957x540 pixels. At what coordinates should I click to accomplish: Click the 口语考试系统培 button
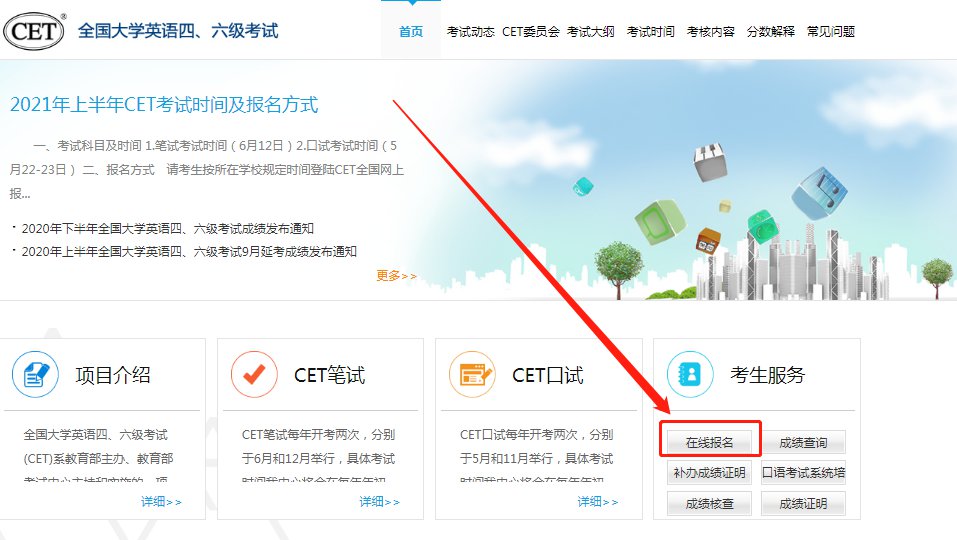coord(803,473)
